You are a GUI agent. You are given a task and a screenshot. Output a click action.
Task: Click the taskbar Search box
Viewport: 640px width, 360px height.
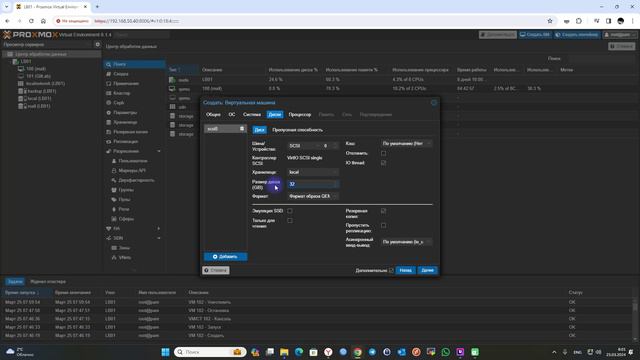210,352
